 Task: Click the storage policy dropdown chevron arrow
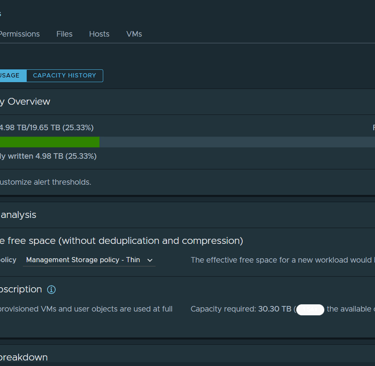tap(150, 260)
